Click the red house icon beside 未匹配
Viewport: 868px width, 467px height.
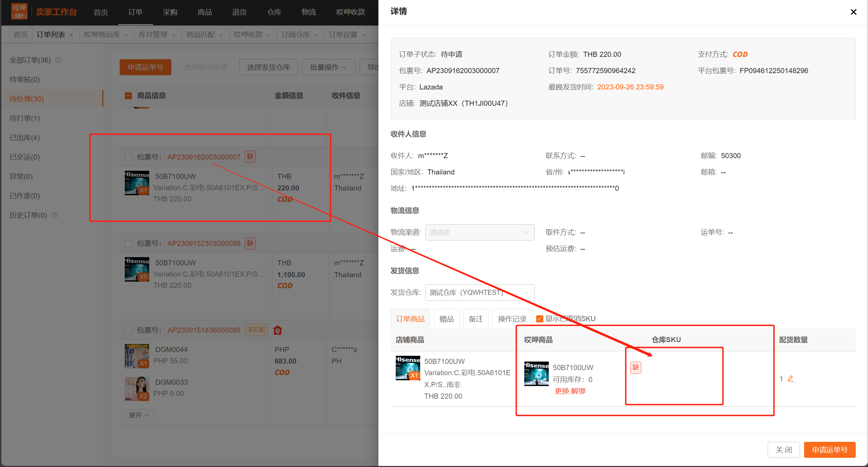click(277, 330)
